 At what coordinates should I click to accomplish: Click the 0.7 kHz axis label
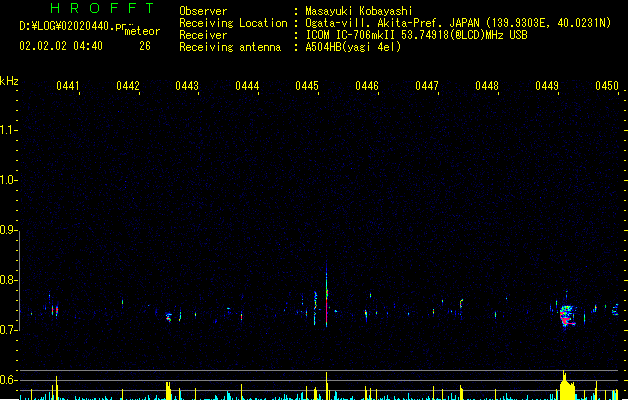tap(8, 330)
